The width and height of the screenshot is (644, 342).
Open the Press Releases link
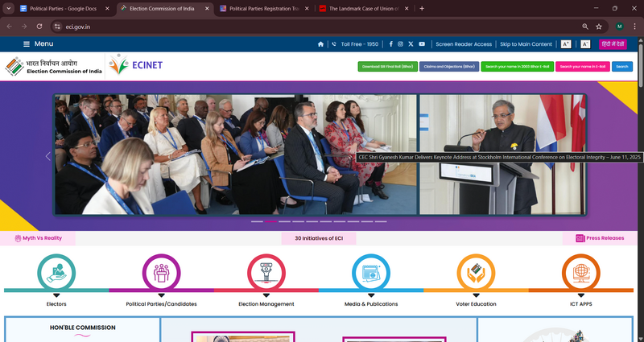pyautogui.click(x=600, y=238)
